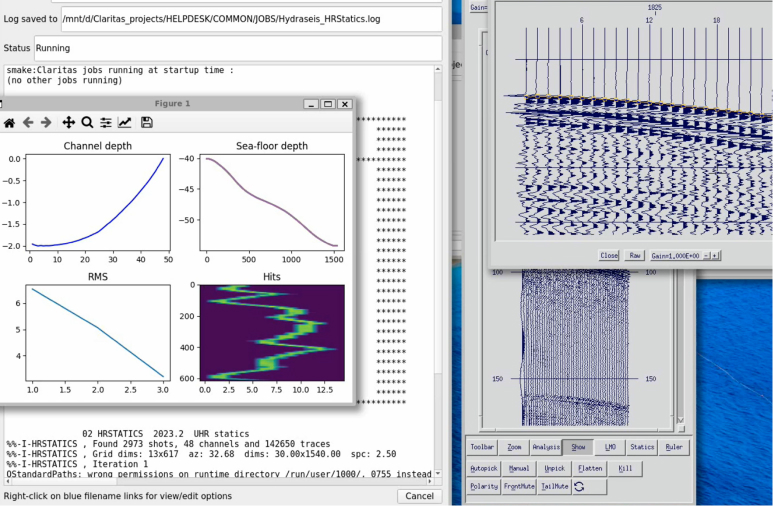Open the Statics options
The width and height of the screenshot is (773, 506).
(x=642, y=448)
